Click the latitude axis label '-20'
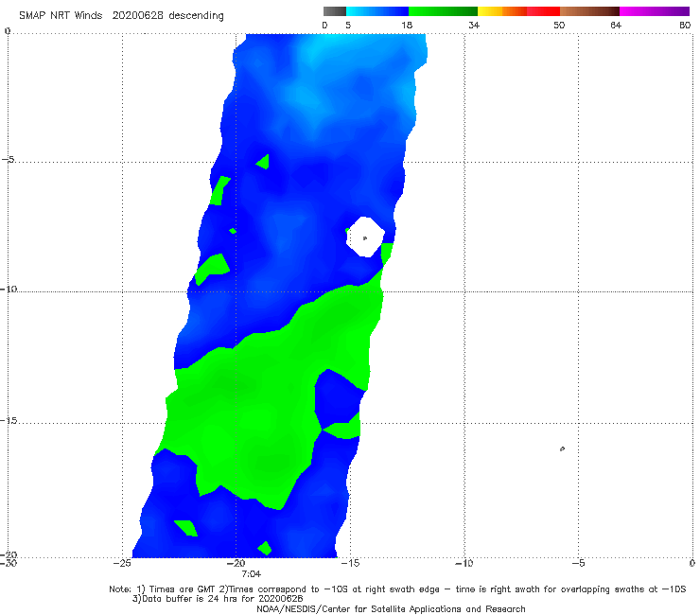Image resolution: width=700 pixels, height=615 pixels. pos(9,554)
